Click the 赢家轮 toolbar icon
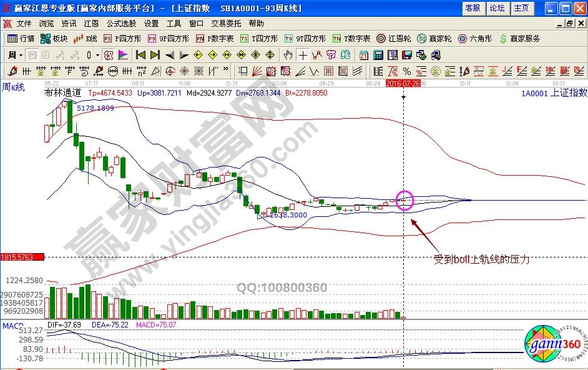 click(434, 39)
